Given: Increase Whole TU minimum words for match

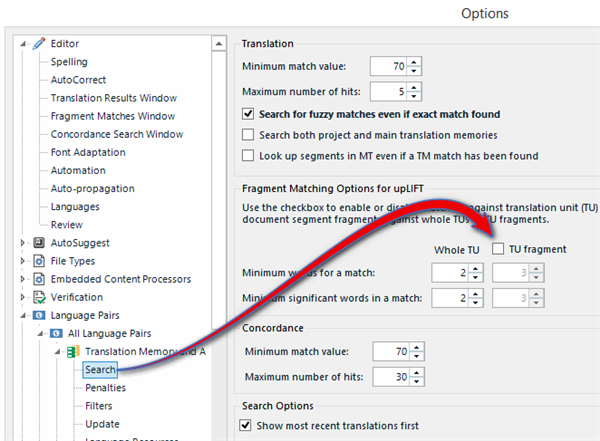Looking at the screenshot, I should coord(475,268).
